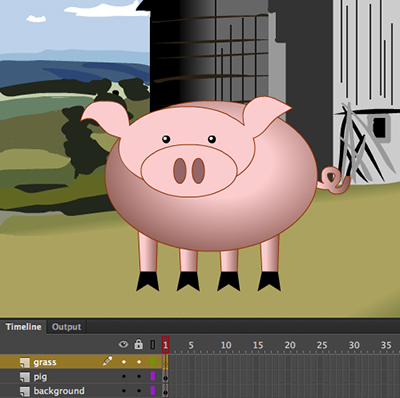The height and width of the screenshot is (398, 400).
Task: Click the page icon of the background layer
Action: point(25,391)
